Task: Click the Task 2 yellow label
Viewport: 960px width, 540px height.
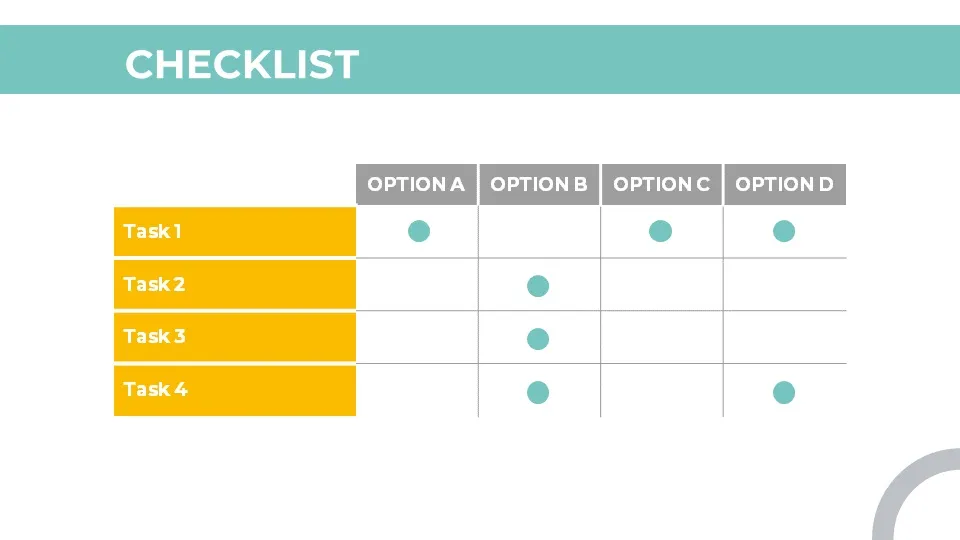Action: [234, 284]
